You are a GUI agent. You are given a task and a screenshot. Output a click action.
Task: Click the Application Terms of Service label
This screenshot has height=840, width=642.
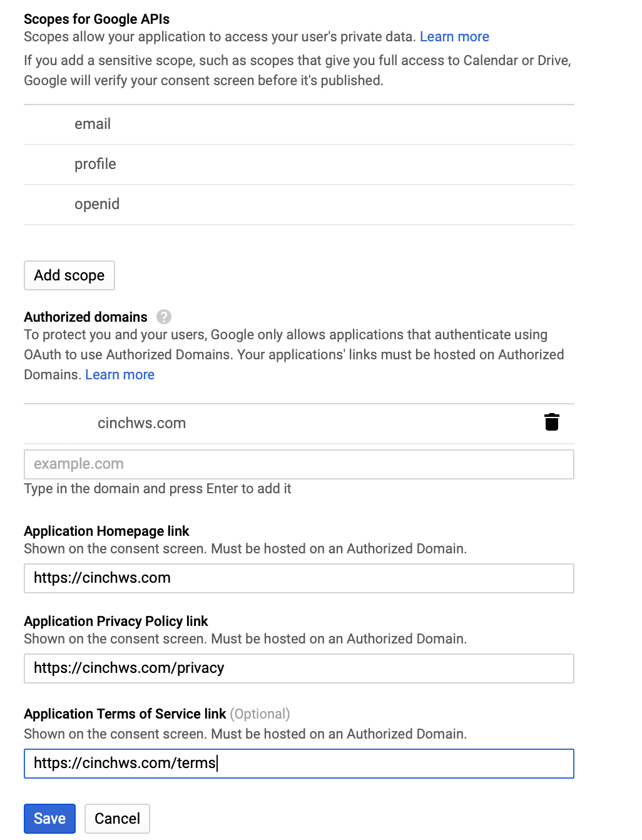click(x=125, y=714)
